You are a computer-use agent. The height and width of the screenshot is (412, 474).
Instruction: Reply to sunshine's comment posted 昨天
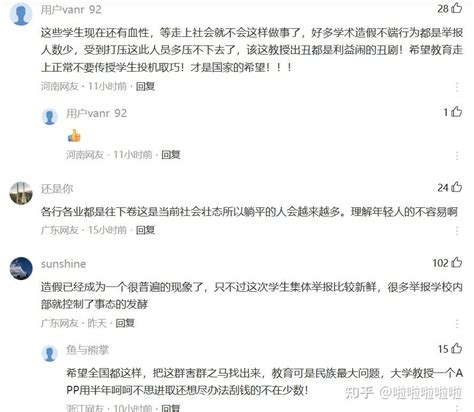pyautogui.click(x=125, y=323)
